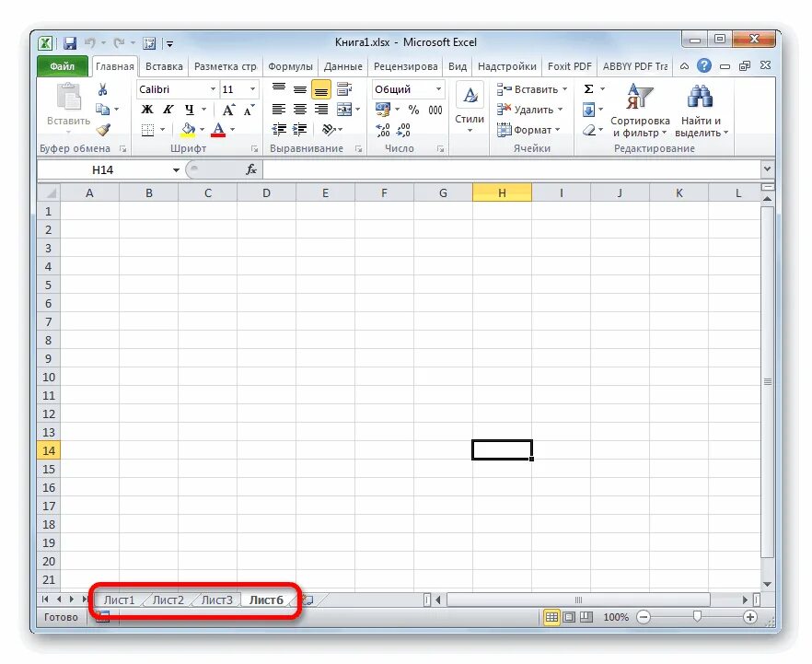Toggle top vertical alignment
Screen dimensions: 812x664
point(279,89)
